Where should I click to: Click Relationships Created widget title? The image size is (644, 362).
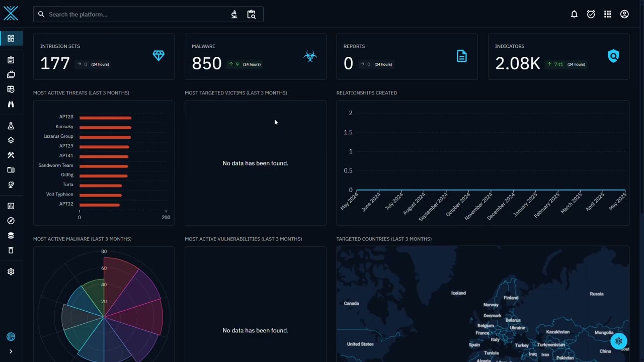click(x=367, y=93)
